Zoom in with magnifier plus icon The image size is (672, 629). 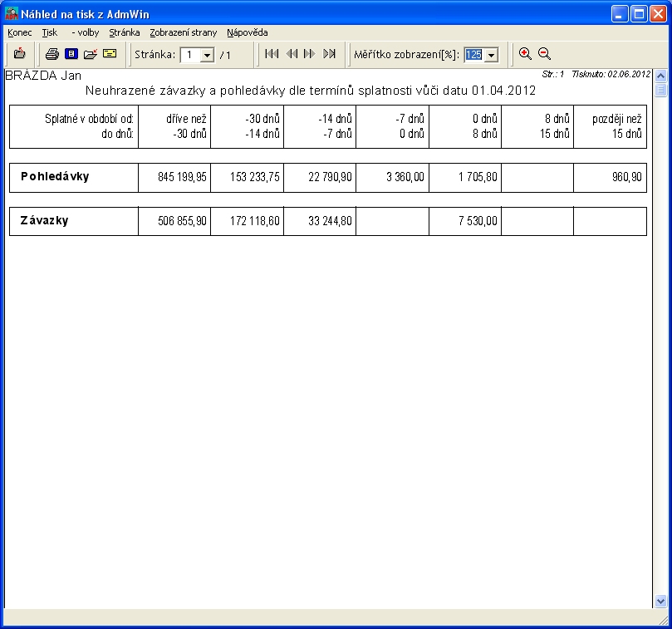point(525,54)
